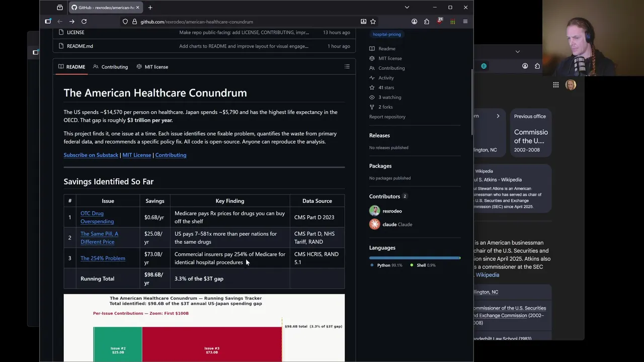This screenshot has height=362, width=644.
Task: Open the list all tabs chevron
Action: point(407,8)
